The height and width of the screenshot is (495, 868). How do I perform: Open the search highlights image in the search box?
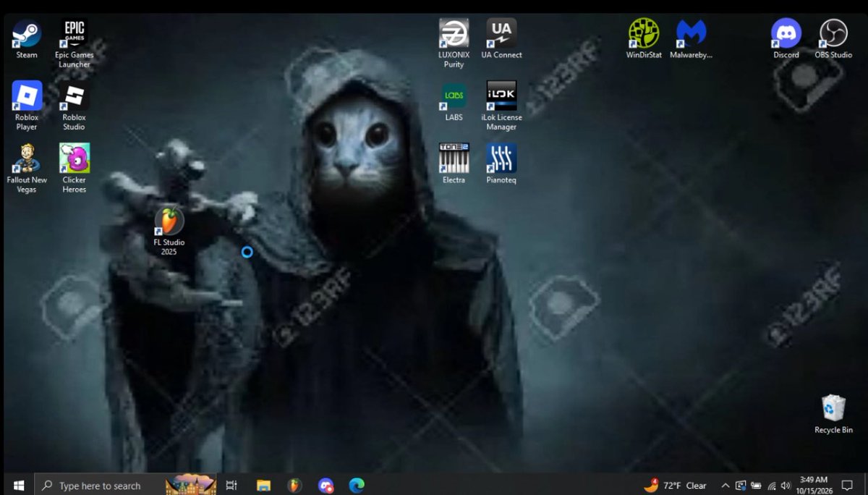pyautogui.click(x=191, y=485)
